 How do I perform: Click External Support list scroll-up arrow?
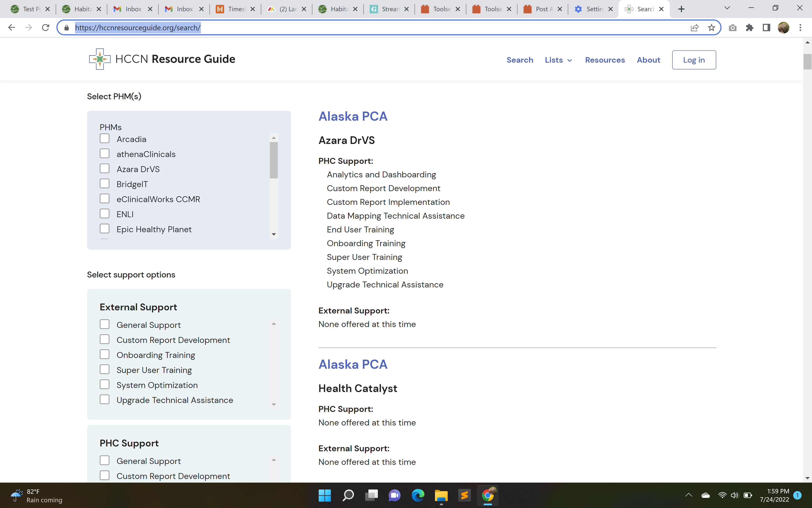pyautogui.click(x=274, y=324)
